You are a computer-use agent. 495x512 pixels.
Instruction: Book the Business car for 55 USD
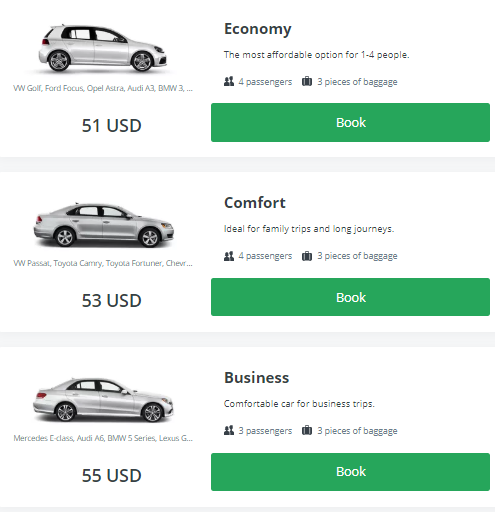350,472
